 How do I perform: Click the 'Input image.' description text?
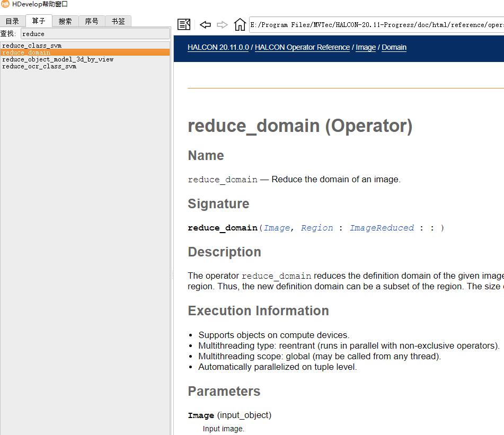pos(224,429)
